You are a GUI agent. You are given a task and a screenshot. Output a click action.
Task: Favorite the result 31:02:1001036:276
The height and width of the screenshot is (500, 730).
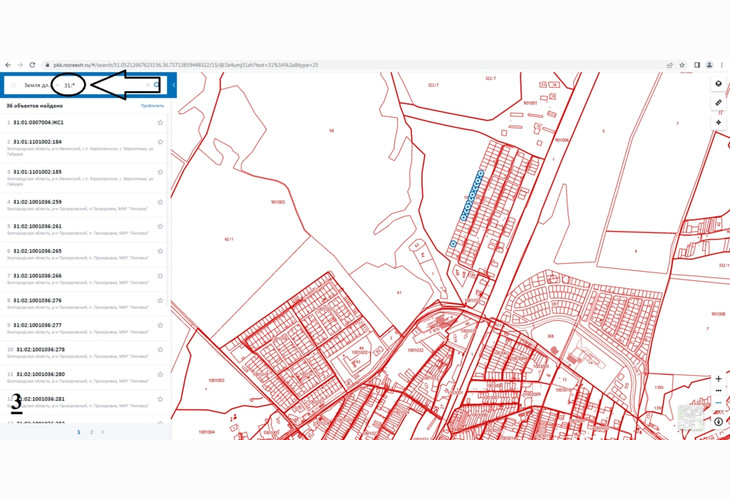pyautogui.click(x=160, y=300)
